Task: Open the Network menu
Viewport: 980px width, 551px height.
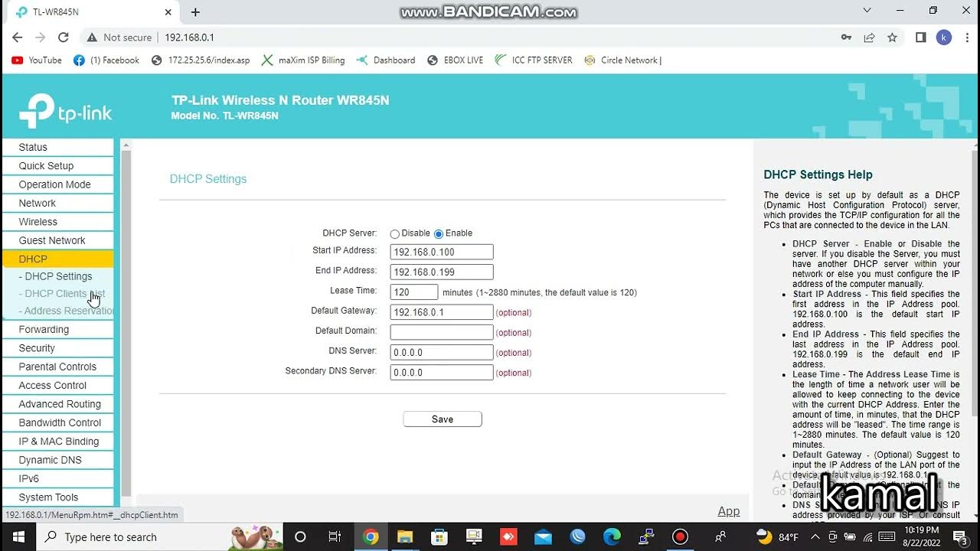Action: (x=57, y=203)
